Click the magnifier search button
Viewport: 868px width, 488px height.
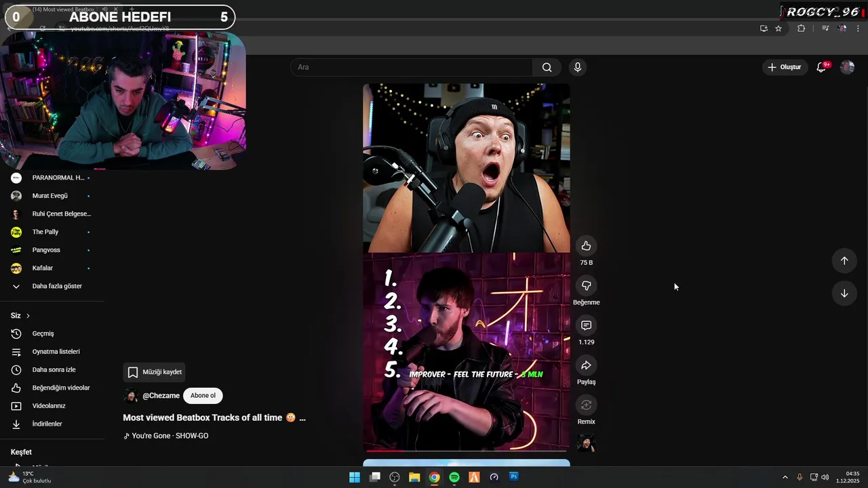[547, 67]
